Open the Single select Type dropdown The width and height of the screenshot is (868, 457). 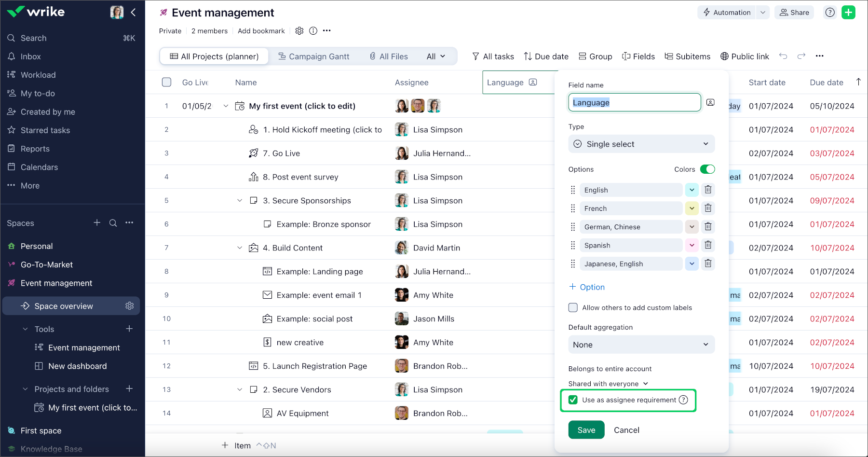641,144
